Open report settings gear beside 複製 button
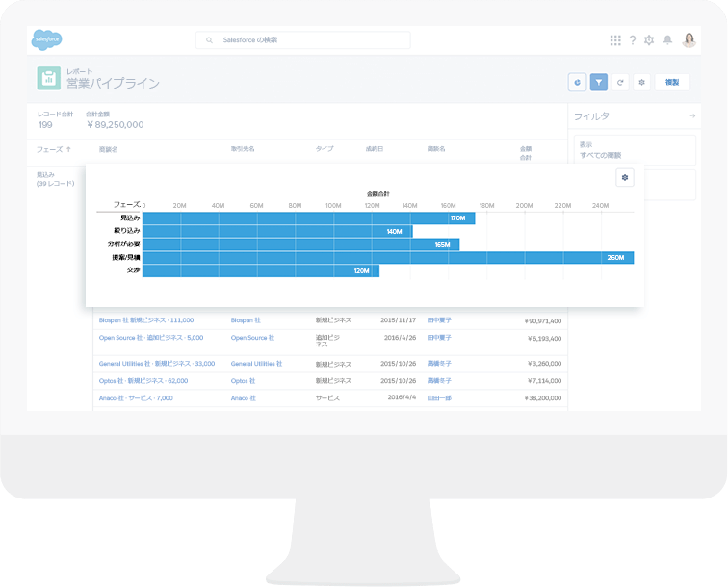This screenshot has width=728, height=587. click(x=641, y=83)
